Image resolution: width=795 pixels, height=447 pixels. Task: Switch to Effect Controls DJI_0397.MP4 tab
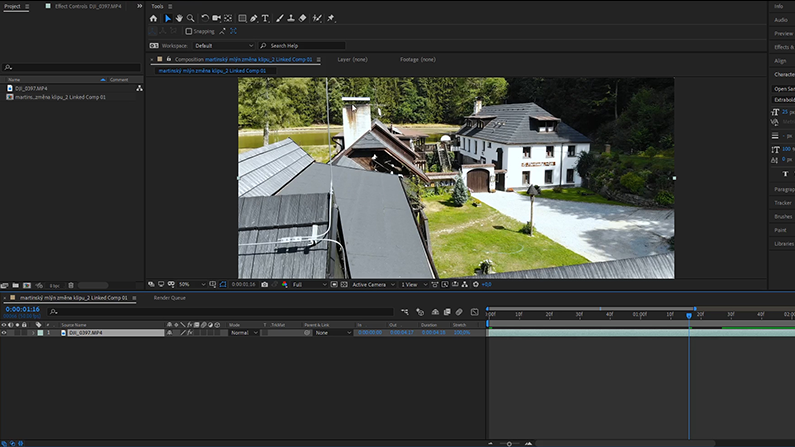(x=88, y=6)
